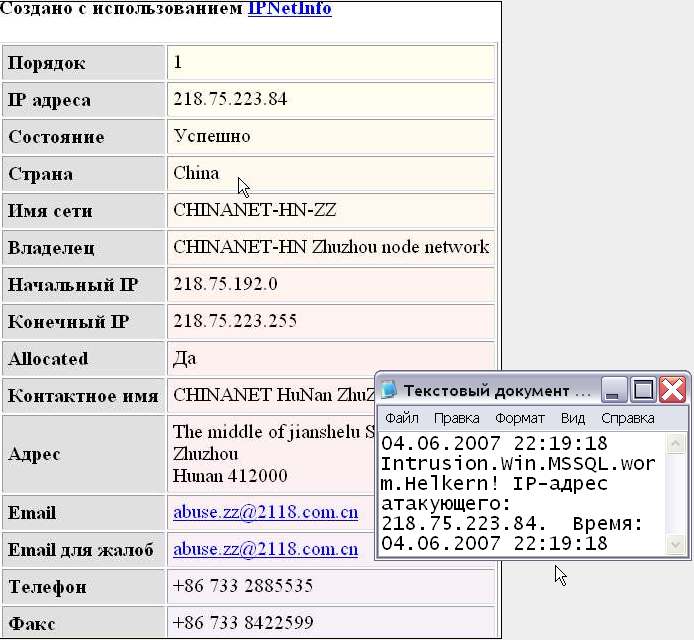Open the IPNetInfo link at top
The height and width of the screenshot is (640, 694).
289,9
